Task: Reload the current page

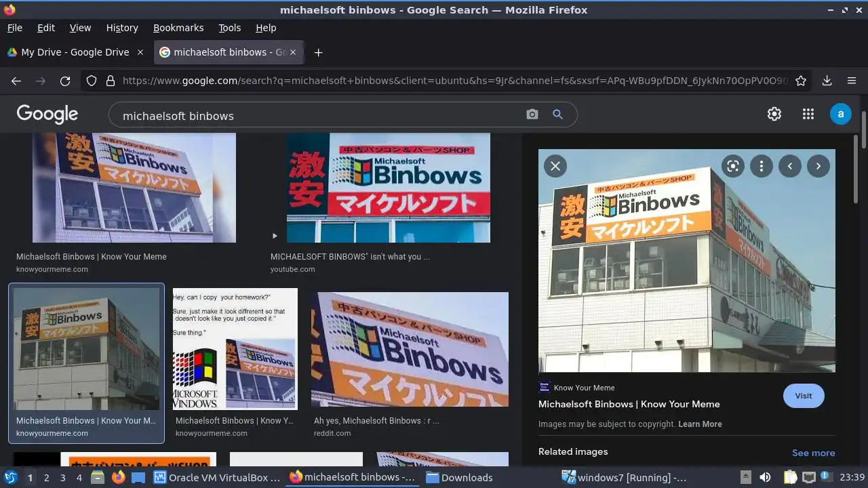Action: pyautogui.click(x=65, y=81)
